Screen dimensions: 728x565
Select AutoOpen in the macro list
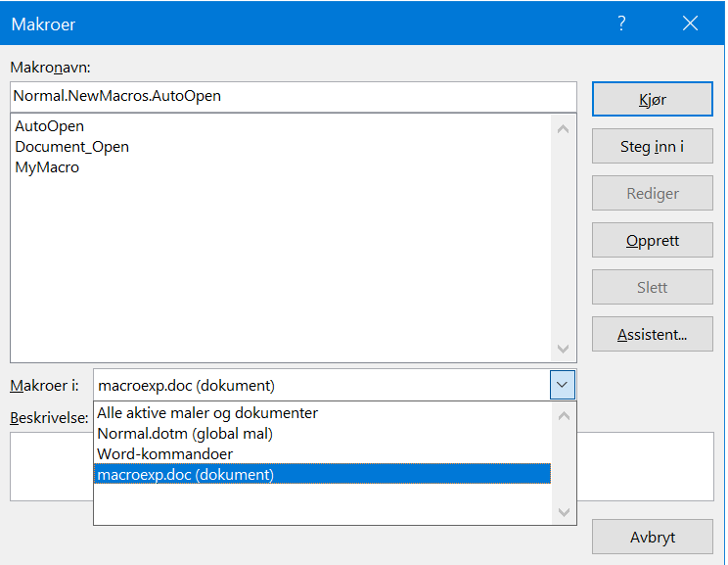tap(50, 126)
